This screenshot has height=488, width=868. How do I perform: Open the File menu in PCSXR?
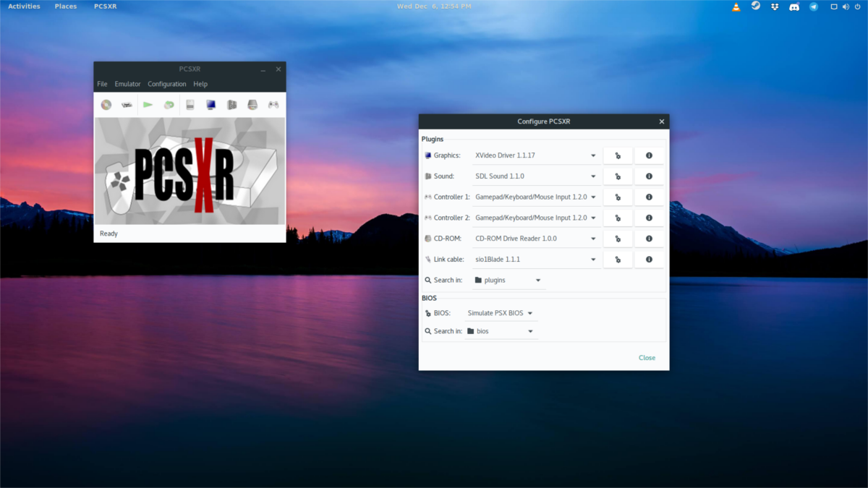coord(102,84)
